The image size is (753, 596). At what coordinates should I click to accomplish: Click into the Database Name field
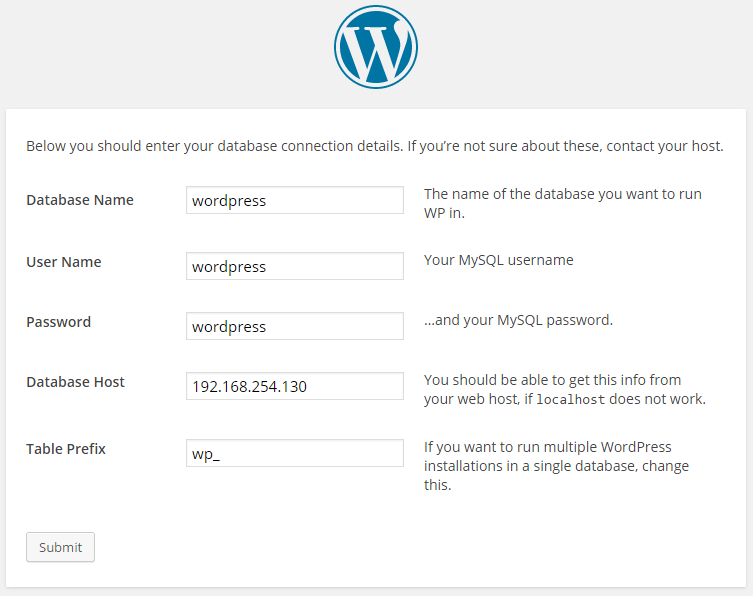[295, 200]
